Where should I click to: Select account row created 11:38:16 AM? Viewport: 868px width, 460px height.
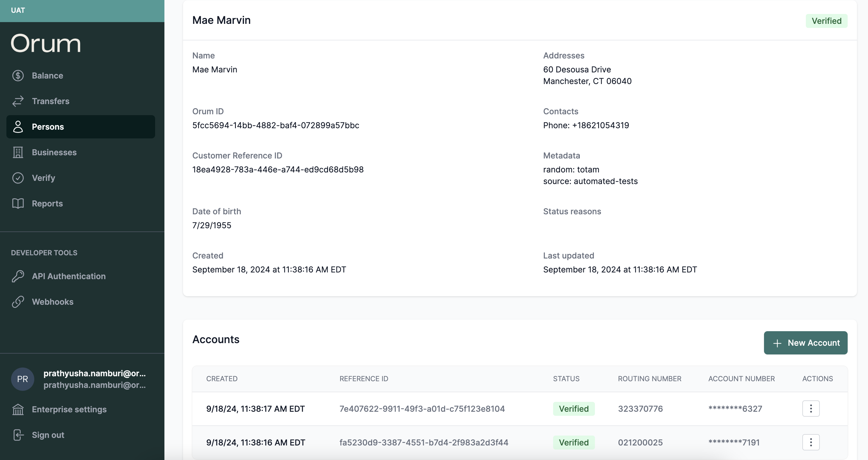click(255, 443)
